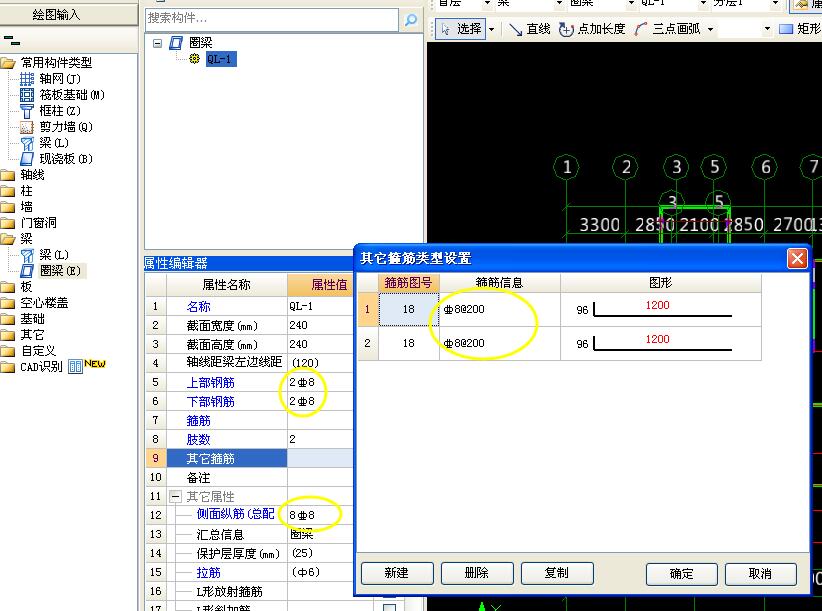This screenshot has width=822, height=611.
Task: Open 筏板基础(M) component type
Action: (x=62, y=95)
